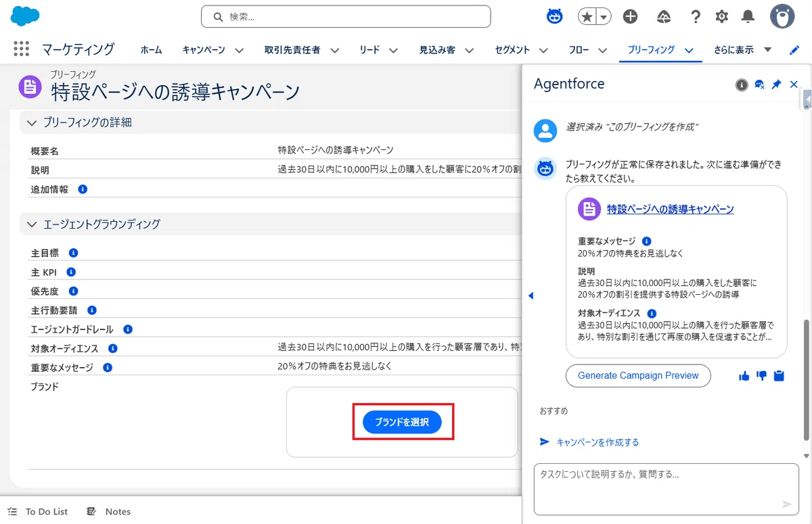Open the さらに表示 menu
The image size is (812, 524).
point(742,50)
